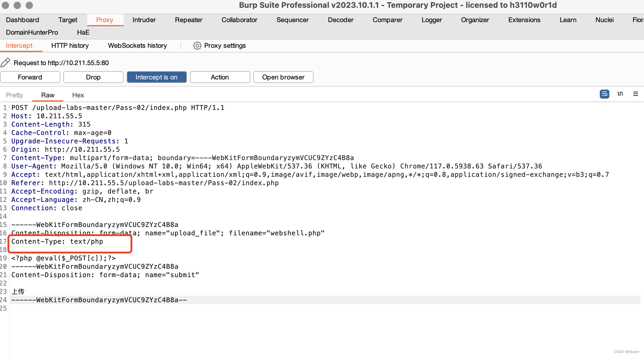
Task: Click the webshell.php filename in request body
Action: pyautogui.click(x=295, y=233)
